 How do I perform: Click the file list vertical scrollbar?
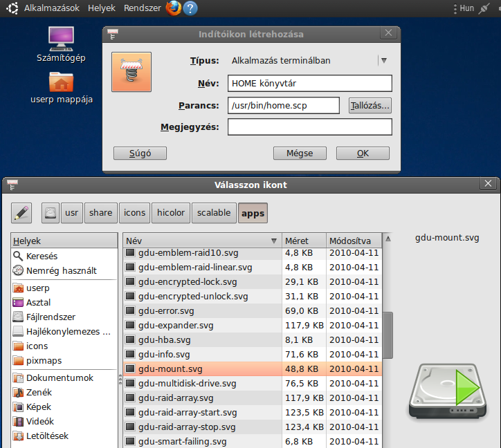388,335
